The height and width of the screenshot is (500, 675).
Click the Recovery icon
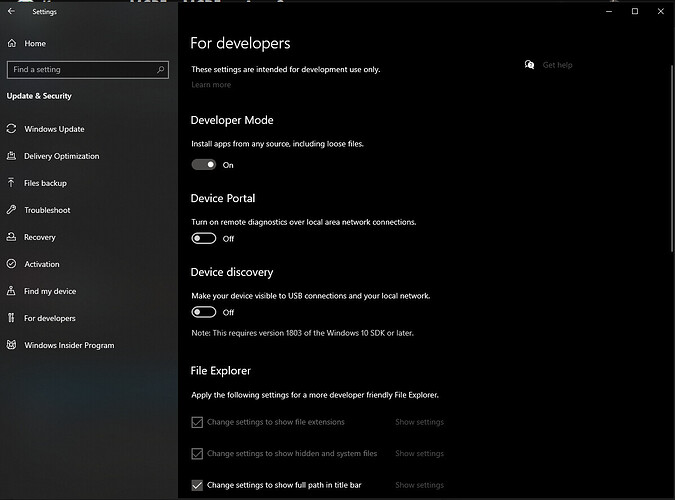[x=12, y=237]
